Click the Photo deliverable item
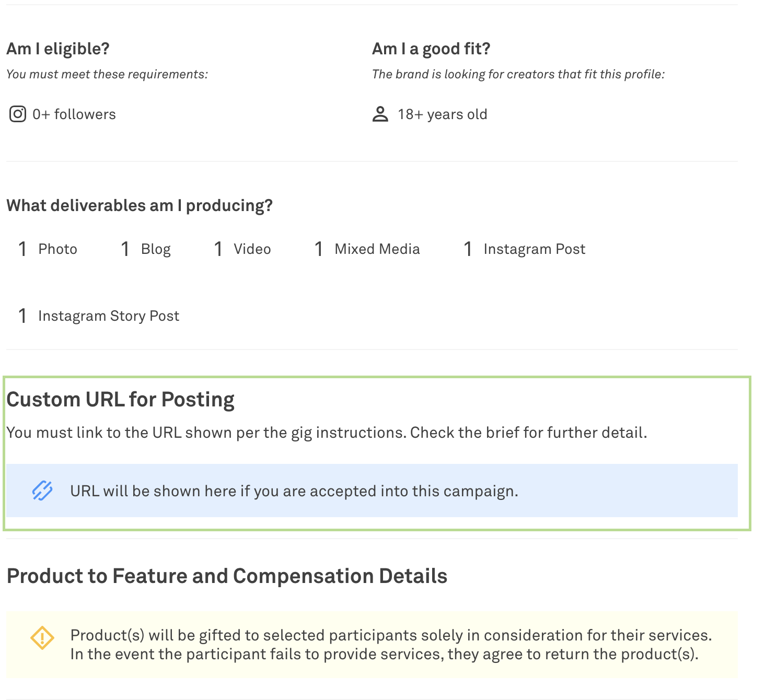This screenshot has width=765, height=700. click(57, 249)
